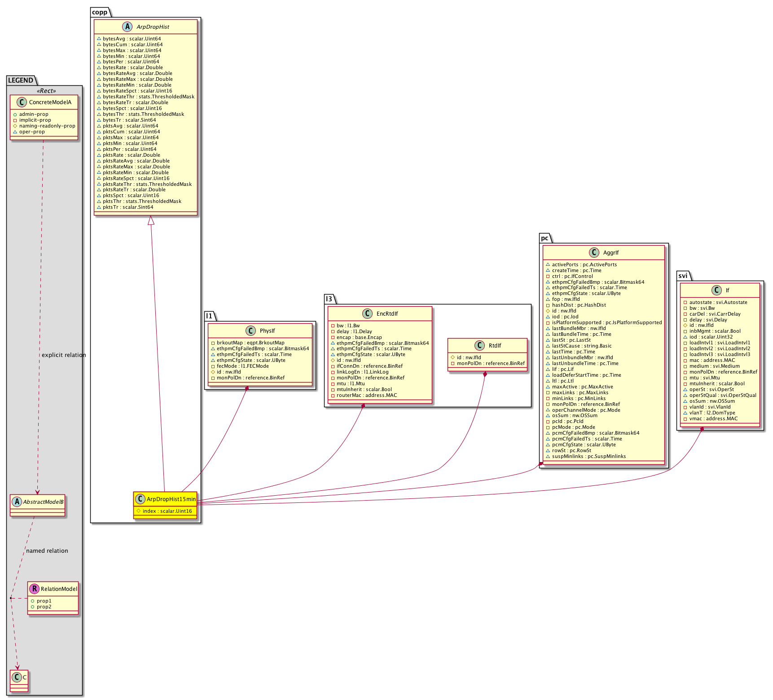Click the yellow ArpDropHist15min class title

pyautogui.click(x=171, y=499)
